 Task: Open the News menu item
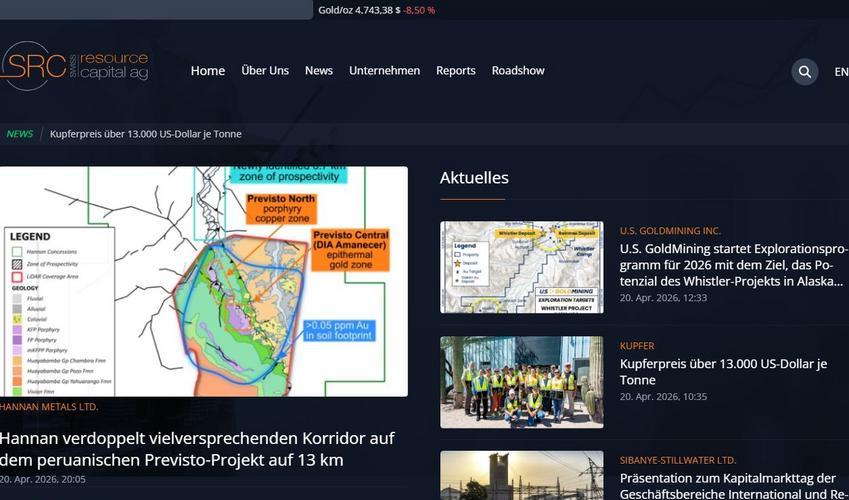[318, 70]
